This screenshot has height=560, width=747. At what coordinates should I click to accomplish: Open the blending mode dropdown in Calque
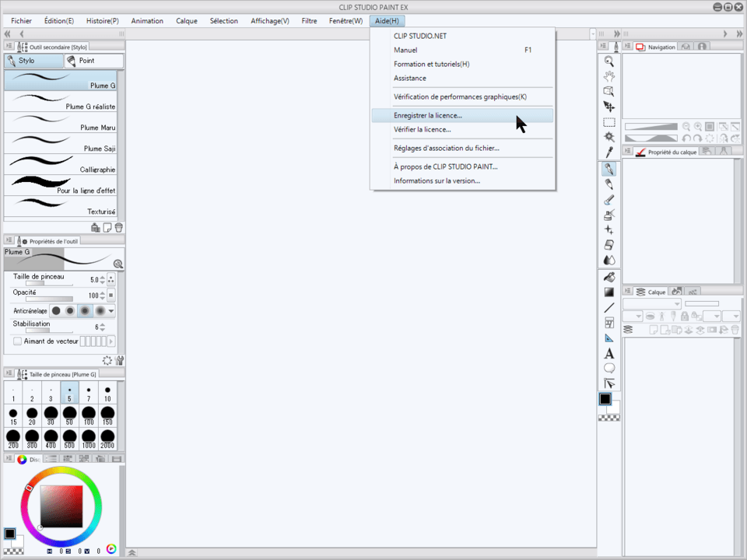pos(652,304)
